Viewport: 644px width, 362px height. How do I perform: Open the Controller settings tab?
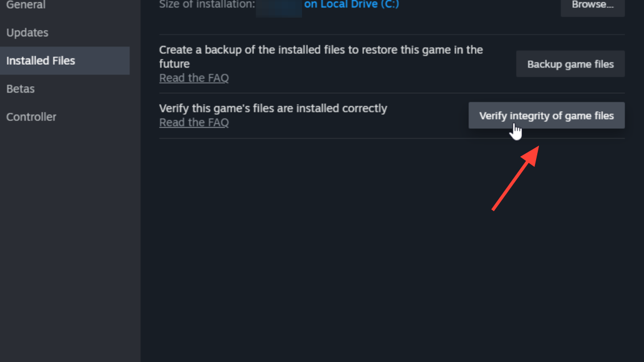tap(31, 117)
